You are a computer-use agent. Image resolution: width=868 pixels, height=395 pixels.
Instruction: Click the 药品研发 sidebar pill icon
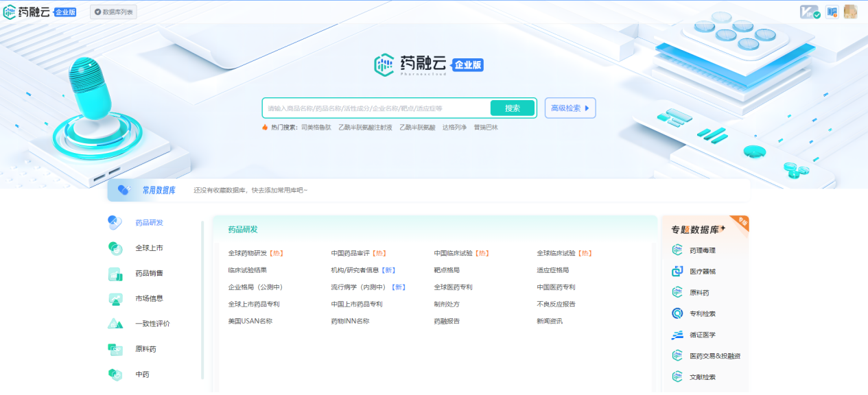(x=115, y=223)
